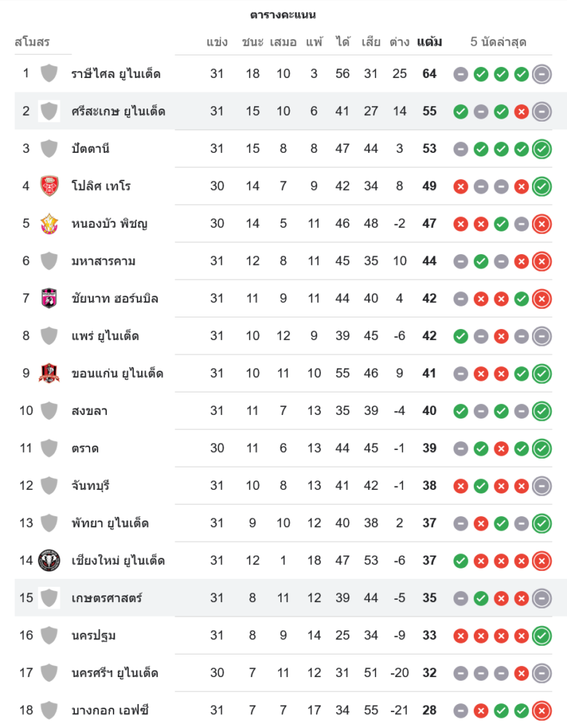Screen dimensions: 567x728
Task: Sort by the แต้ม column header
Action: (x=429, y=41)
